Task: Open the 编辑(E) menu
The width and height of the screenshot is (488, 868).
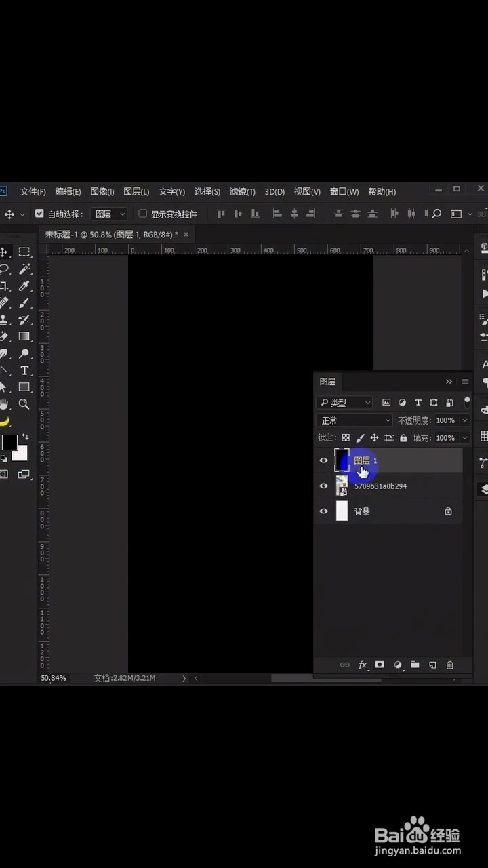Action: coord(68,192)
